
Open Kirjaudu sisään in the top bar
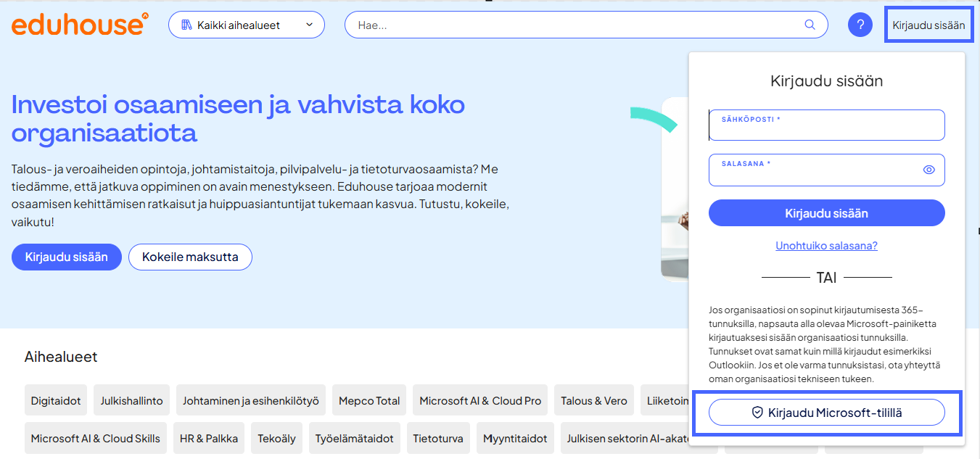(x=929, y=25)
